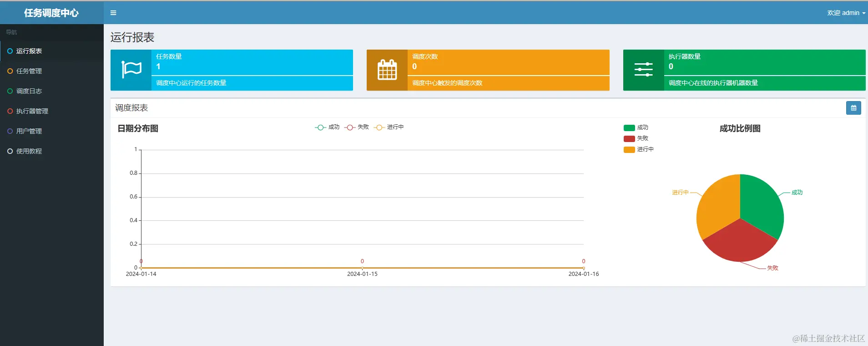Click the blue circle icon beside 运行报表

(10, 51)
